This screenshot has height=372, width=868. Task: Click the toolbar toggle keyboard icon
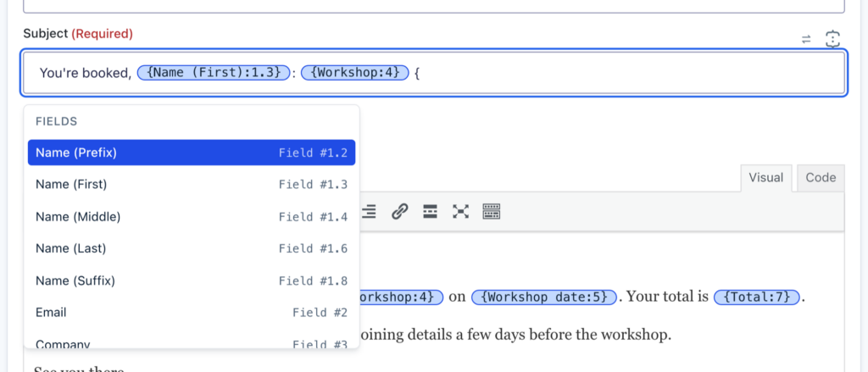[491, 211]
